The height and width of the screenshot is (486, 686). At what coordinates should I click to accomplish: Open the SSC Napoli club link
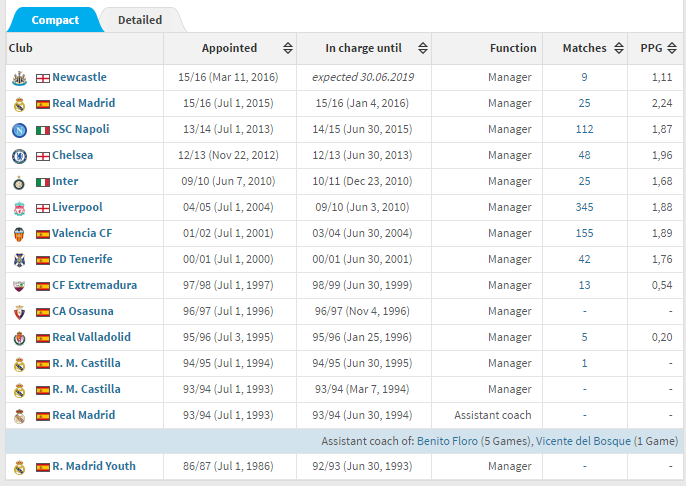tap(80, 129)
